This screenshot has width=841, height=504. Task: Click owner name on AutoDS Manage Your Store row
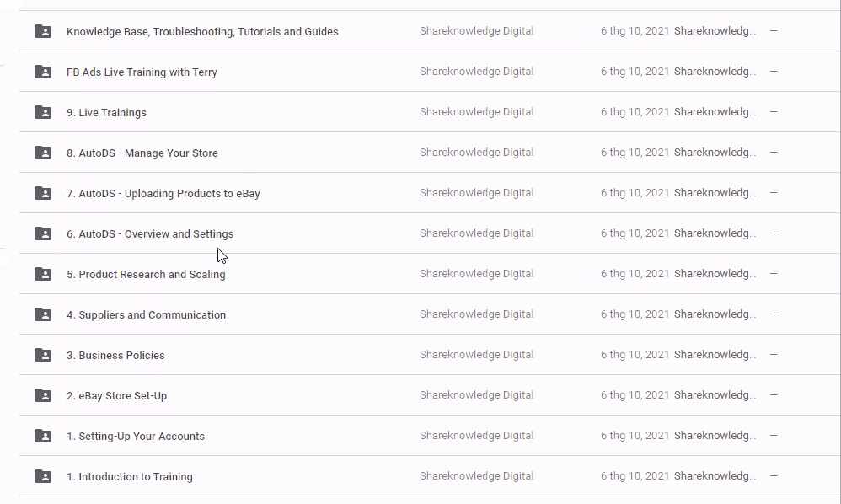[x=476, y=153]
